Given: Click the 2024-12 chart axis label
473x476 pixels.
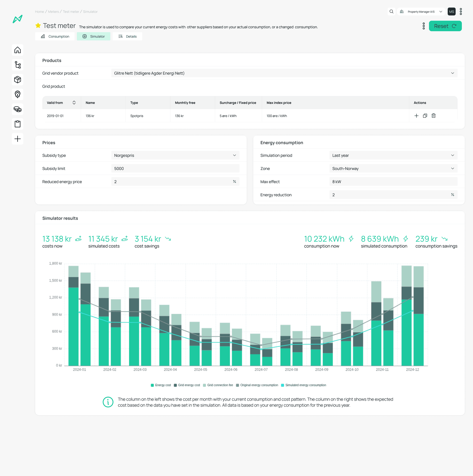Looking at the screenshot, I should click(412, 369).
